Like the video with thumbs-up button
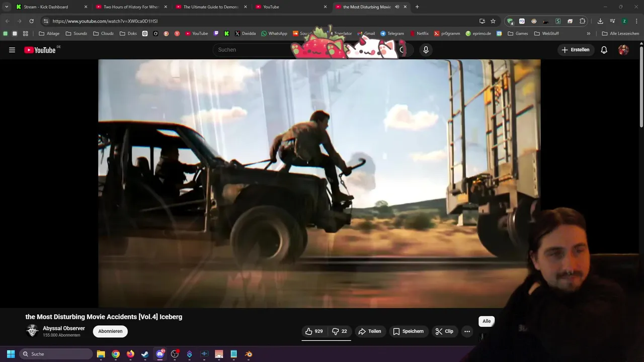This screenshot has height=362, width=644. coord(314,331)
